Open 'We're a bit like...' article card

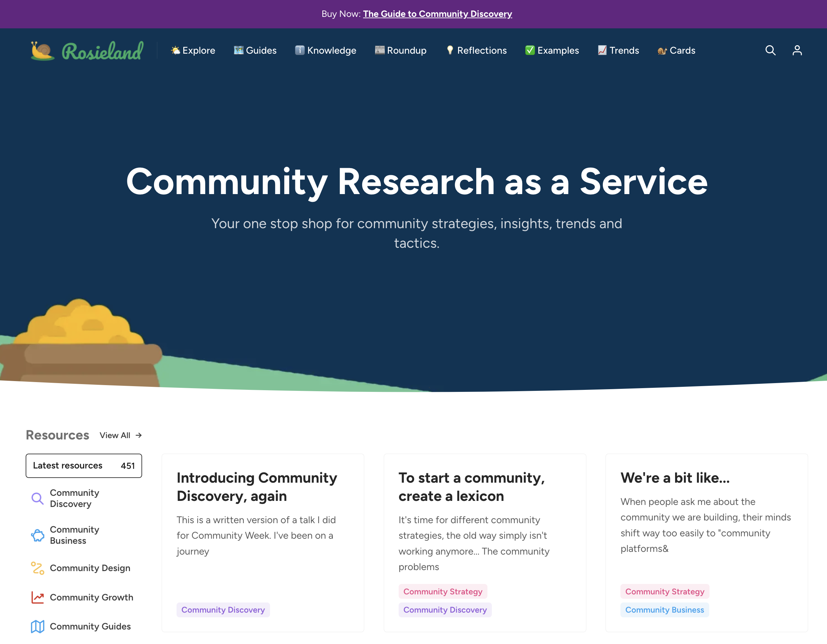pyautogui.click(x=675, y=478)
